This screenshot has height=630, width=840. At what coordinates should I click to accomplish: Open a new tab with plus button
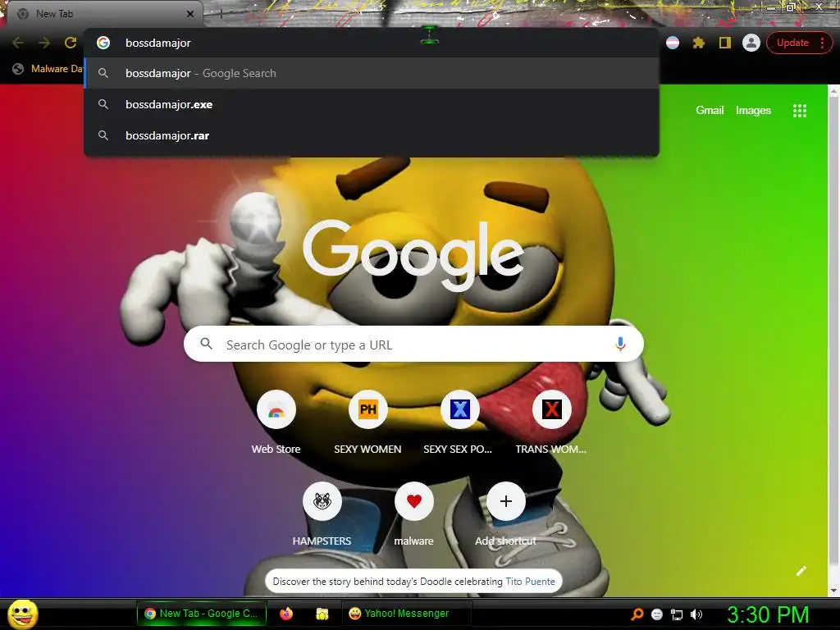coord(220,14)
